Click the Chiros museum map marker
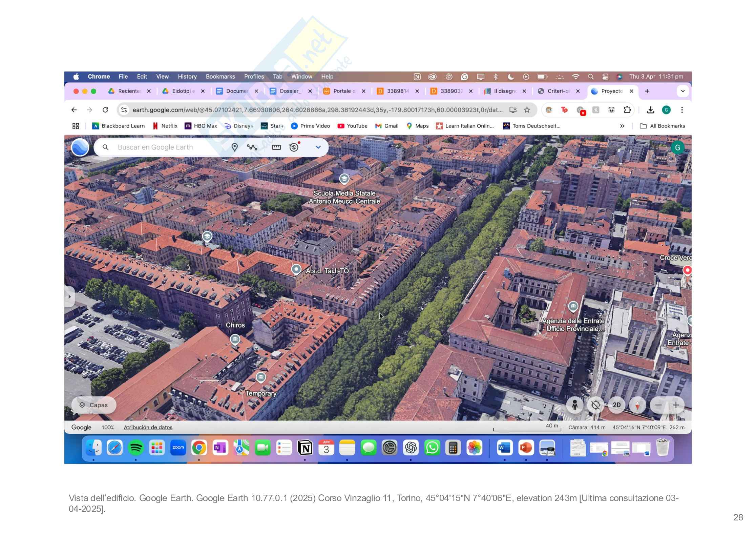This screenshot has height=535, width=756. (235, 339)
